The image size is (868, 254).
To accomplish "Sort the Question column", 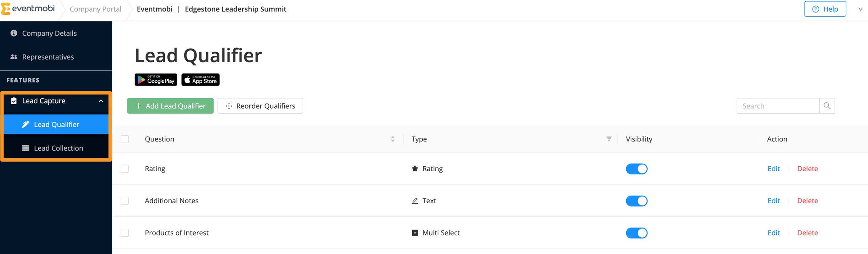I will pyautogui.click(x=393, y=139).
